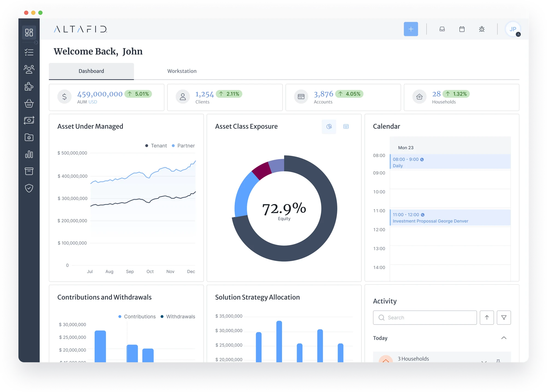Select the Dashboard tab
Viewport: 547px width, 392px height.
(91, 71)
